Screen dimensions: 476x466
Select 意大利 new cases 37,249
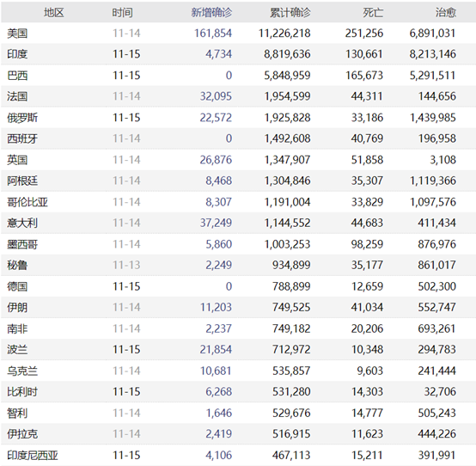pyautogui.click(x=216, y=223)
